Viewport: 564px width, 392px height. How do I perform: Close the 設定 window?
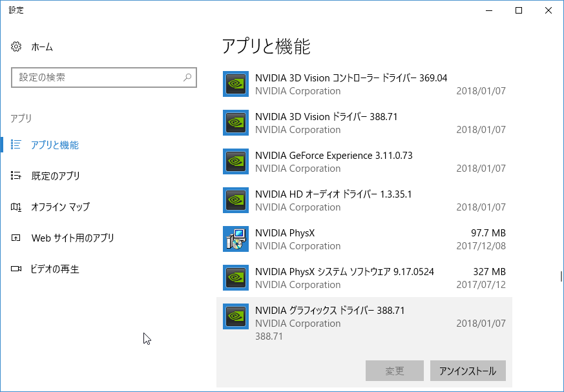(548, 10)
